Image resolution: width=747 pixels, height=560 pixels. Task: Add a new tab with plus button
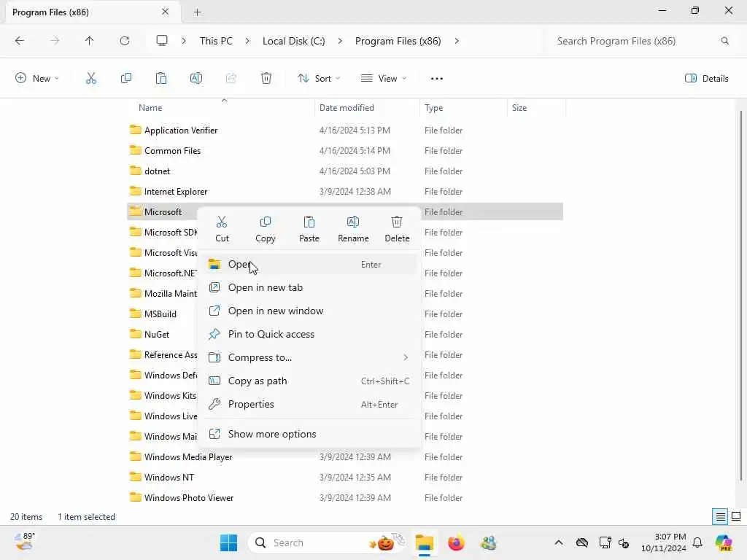(x=197, y=12)
